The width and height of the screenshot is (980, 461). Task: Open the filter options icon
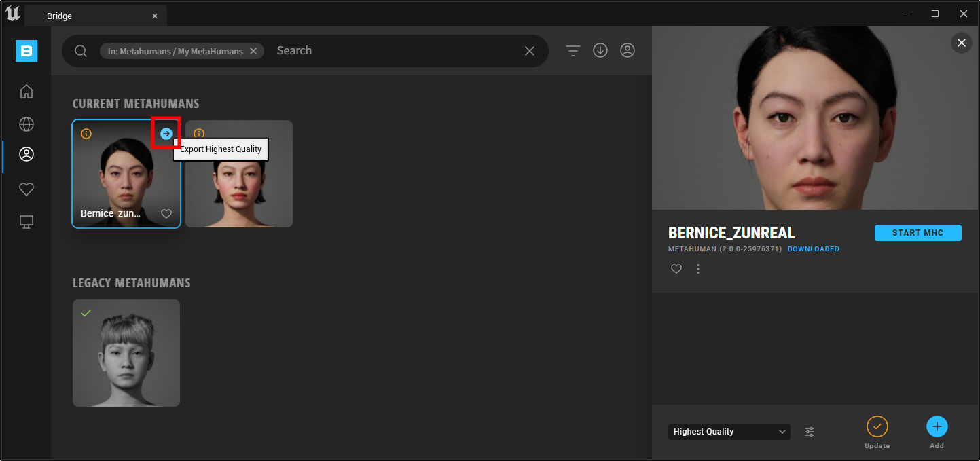tap(573, 51)
